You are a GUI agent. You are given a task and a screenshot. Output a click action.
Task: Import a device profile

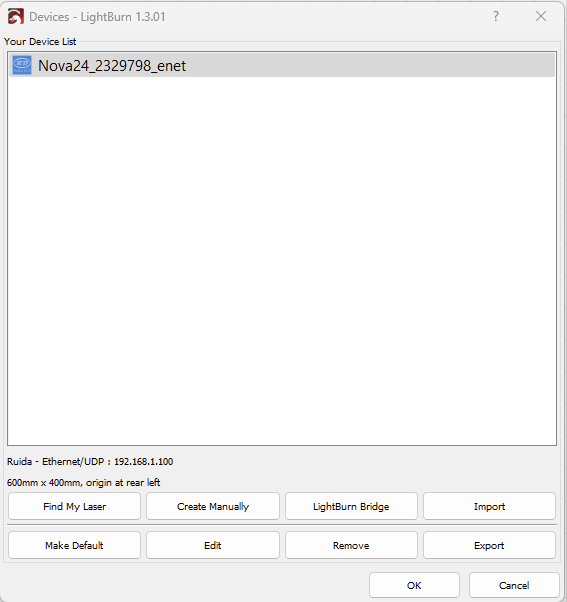coord(489,506)
